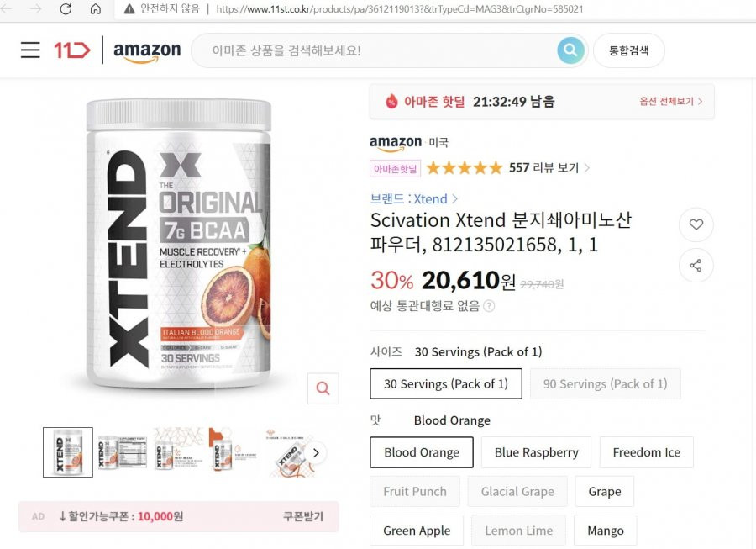Select the Blue Raspberry flavor

click(536, 452)
